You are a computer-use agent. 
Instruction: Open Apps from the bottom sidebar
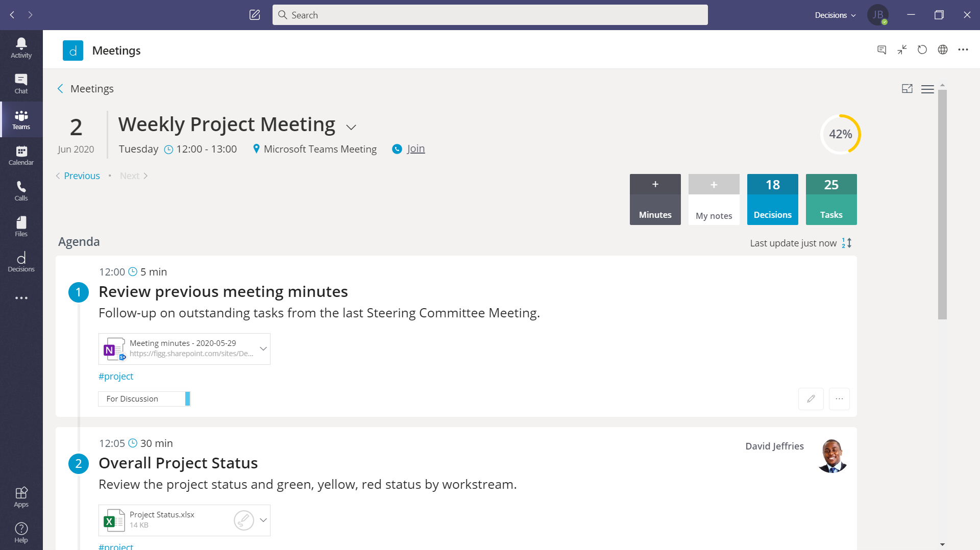(x=21, y=496)
